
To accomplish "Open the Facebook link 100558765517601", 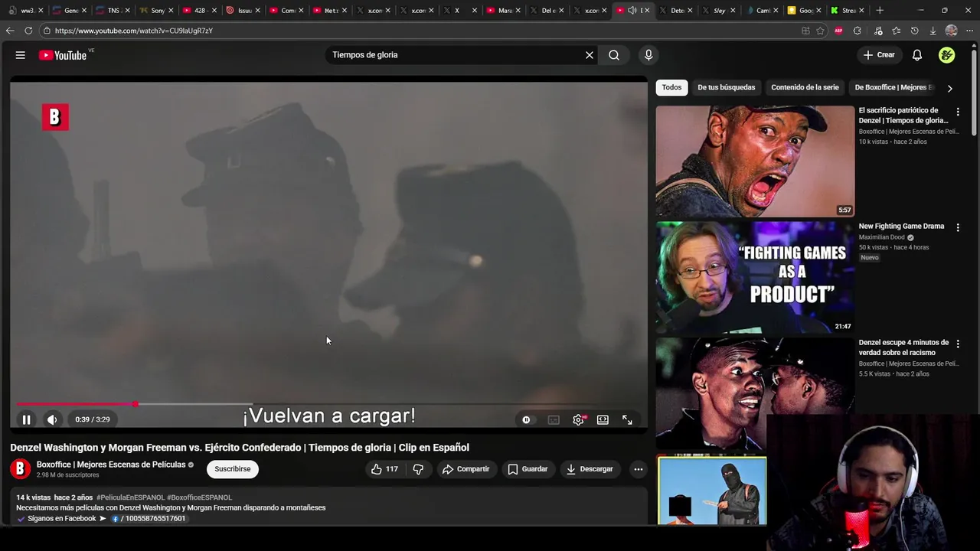I will click(149, 519).
